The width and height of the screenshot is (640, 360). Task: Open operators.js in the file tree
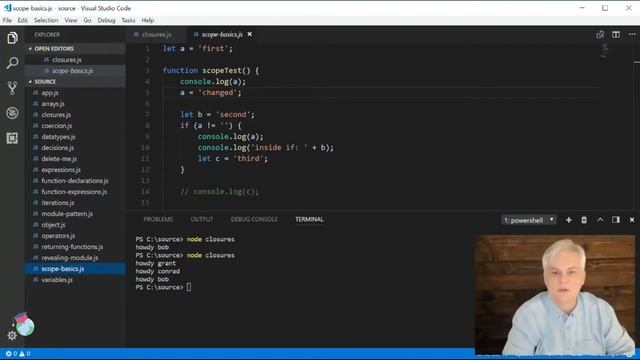tap(76, 236)
